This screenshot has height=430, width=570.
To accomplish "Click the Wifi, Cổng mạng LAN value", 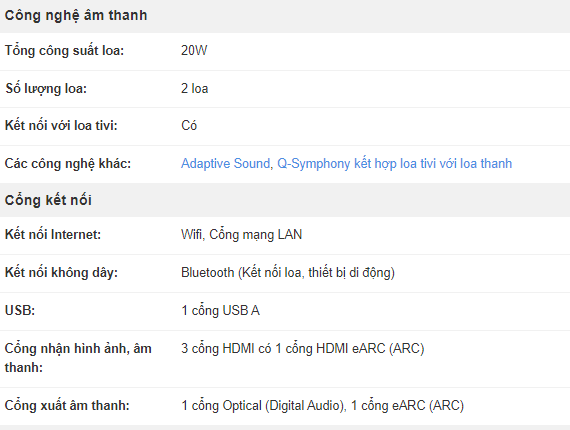I will tap(241, 234).
